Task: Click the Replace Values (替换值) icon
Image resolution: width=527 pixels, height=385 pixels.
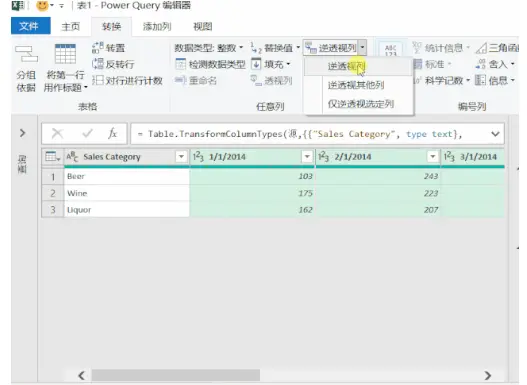Action: pyautogui.click(x=256, y=48)
